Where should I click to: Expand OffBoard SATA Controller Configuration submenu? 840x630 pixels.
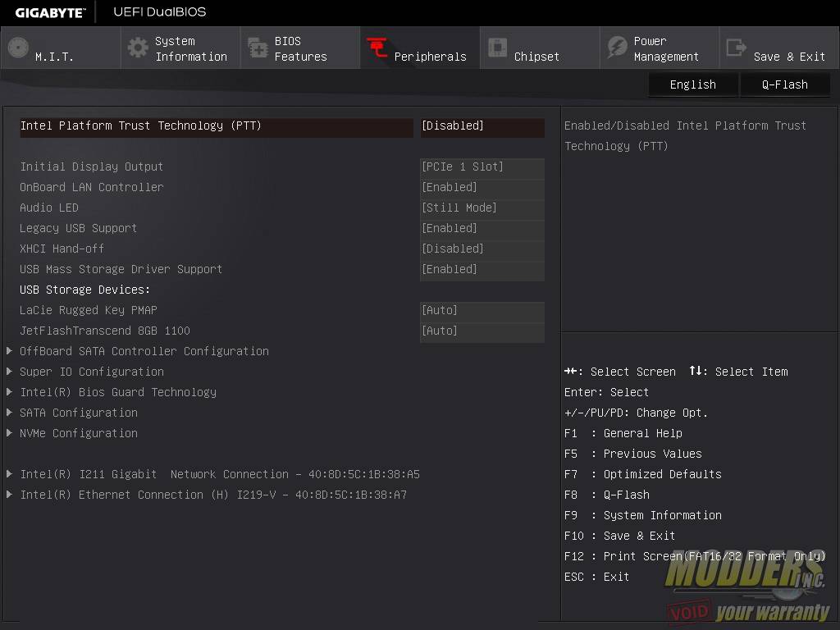[x=144, y=351]
